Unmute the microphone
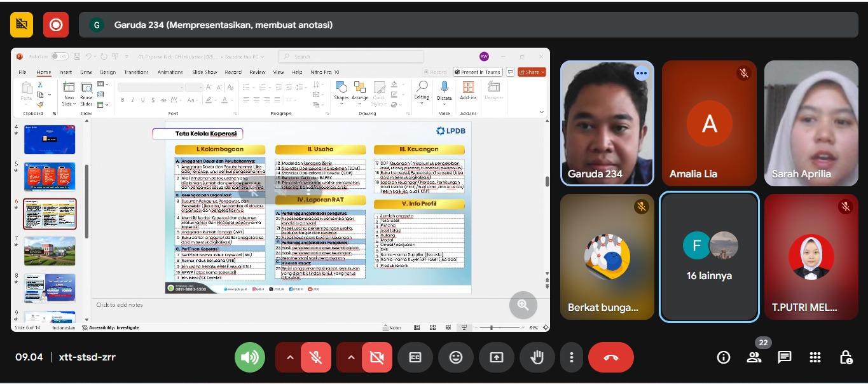This screenshot has height=384, width=868. 315,357
